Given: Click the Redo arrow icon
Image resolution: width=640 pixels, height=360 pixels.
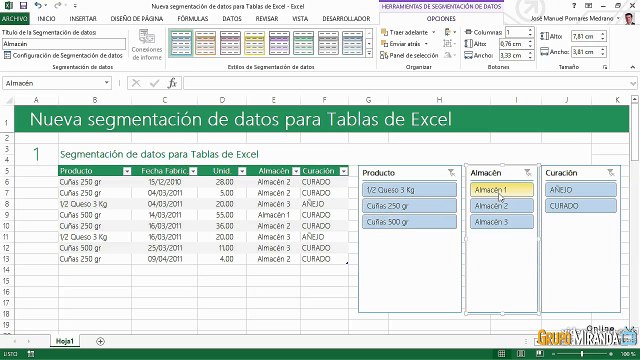Looking at the screenshot, I should coord(58,5).
